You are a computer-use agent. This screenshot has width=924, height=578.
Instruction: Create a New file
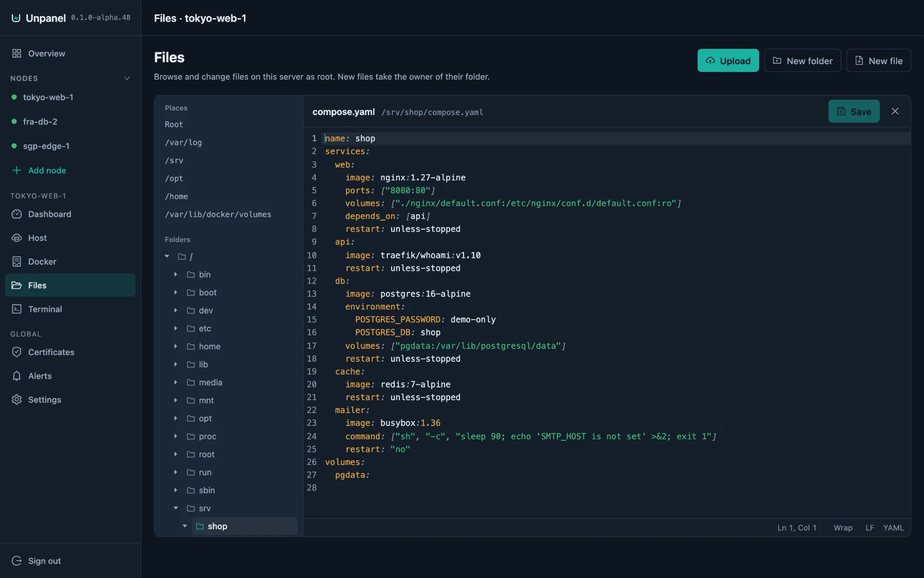pos(878,61)
